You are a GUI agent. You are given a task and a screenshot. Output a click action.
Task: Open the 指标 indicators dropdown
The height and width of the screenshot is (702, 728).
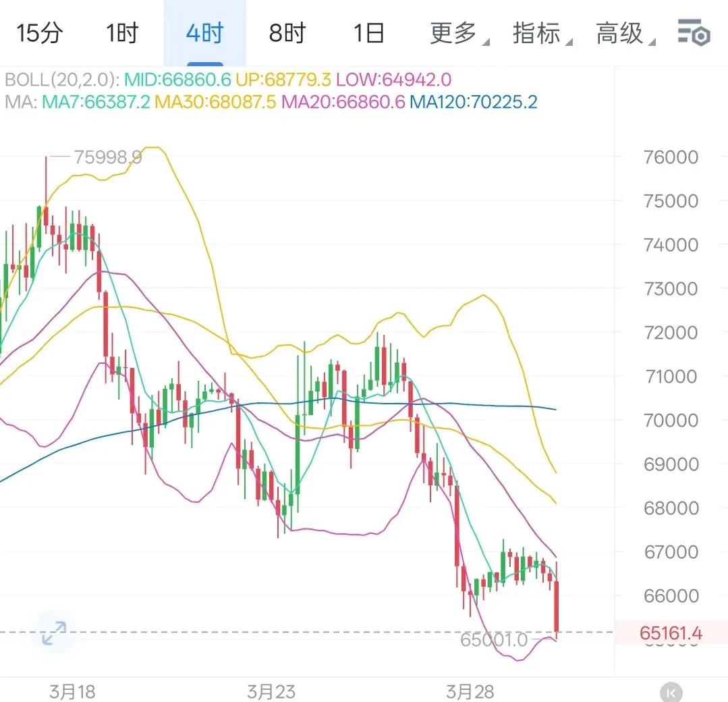542,33
